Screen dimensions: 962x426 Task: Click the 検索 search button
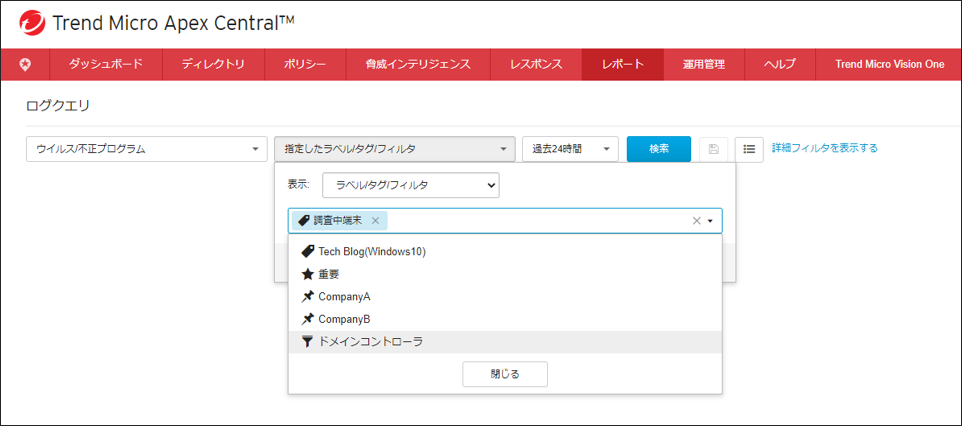[659, 149]
